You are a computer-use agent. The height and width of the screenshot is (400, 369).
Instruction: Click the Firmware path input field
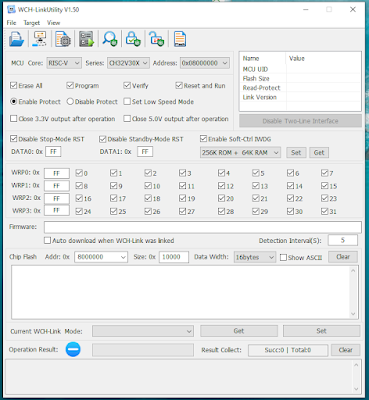[x=203, y=227]
